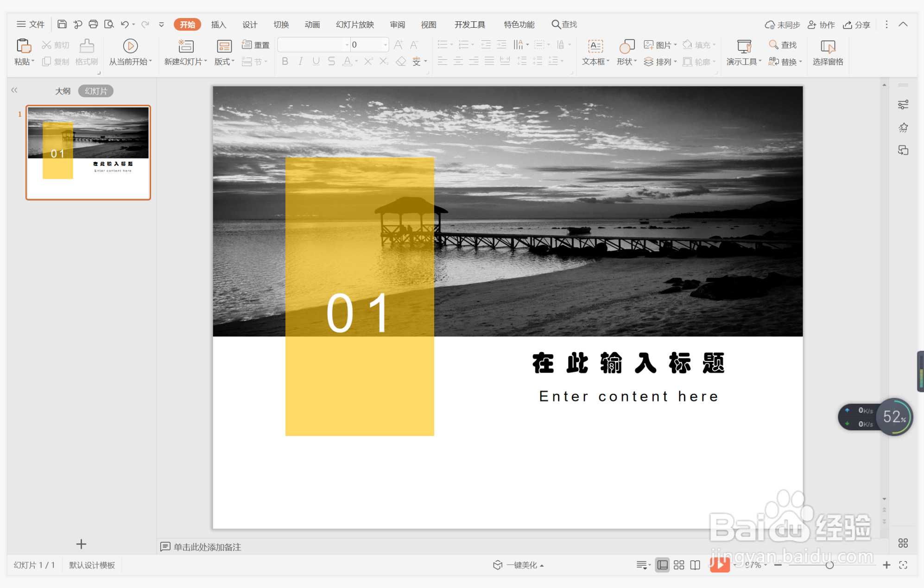This screenshot has width=924, height=588.
Task: Toggle normal view in status bar
Action: pyautogui.click(x=663, y=565)
